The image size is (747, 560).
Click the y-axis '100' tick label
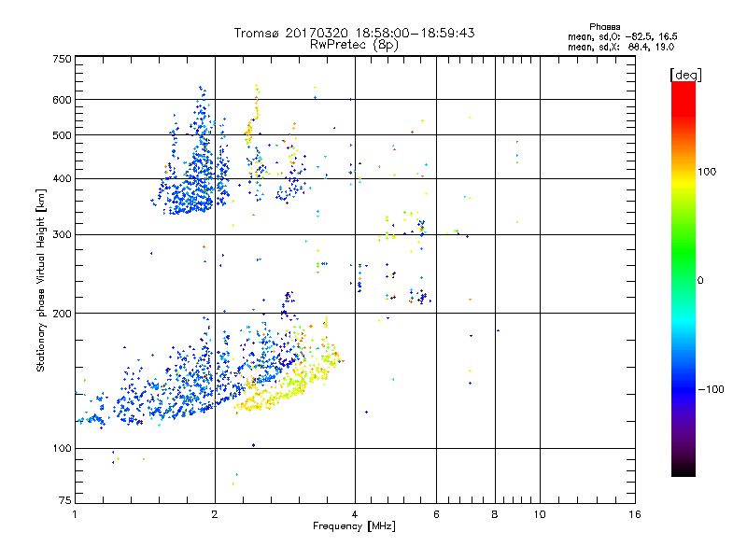click(x=62, y=449)
